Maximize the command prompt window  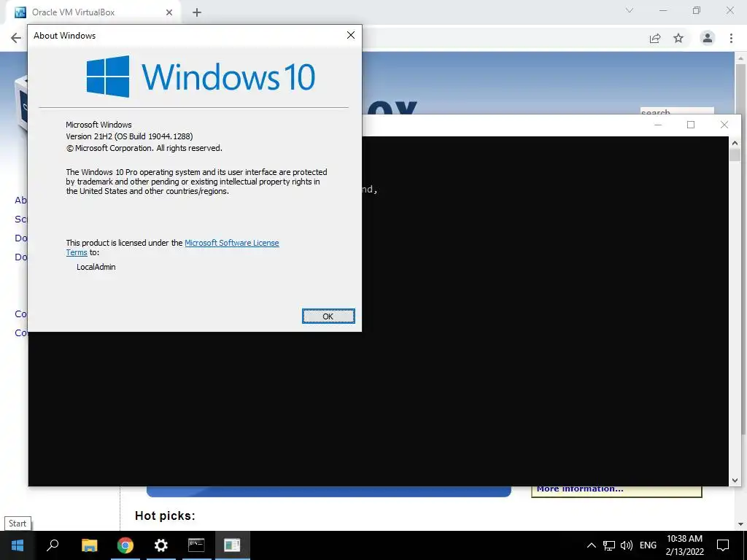tap(691, 125)
